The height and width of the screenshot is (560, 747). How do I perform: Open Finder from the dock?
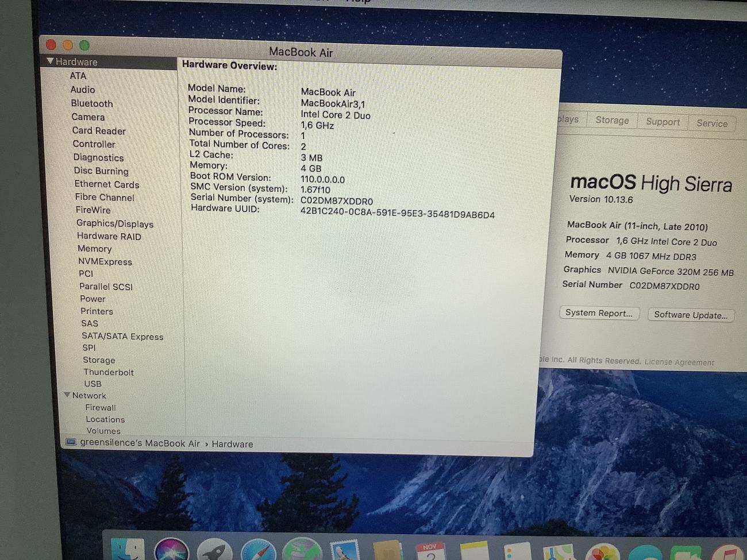[128, 550]
